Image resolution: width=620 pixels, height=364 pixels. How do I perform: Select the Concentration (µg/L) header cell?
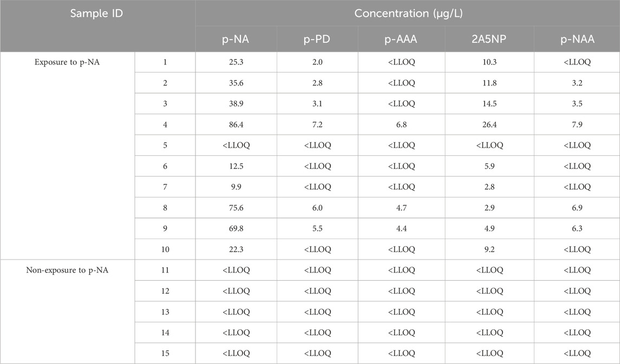coord(407,14)
